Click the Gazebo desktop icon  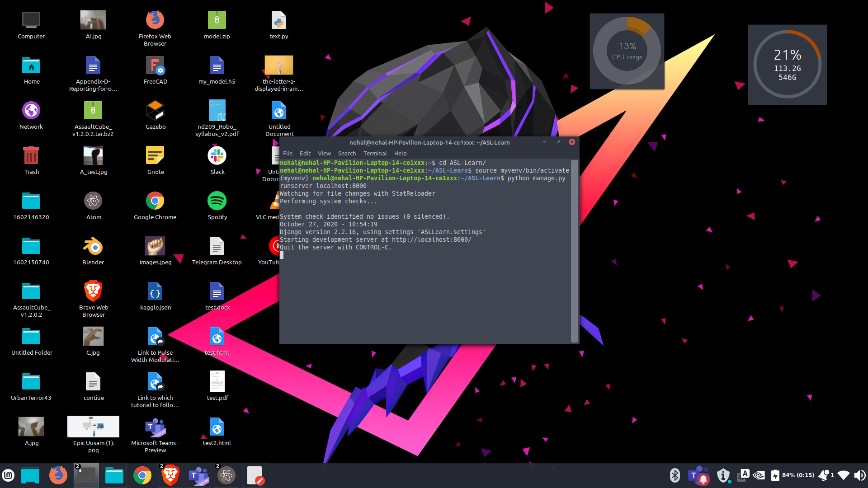coord(155,111)
